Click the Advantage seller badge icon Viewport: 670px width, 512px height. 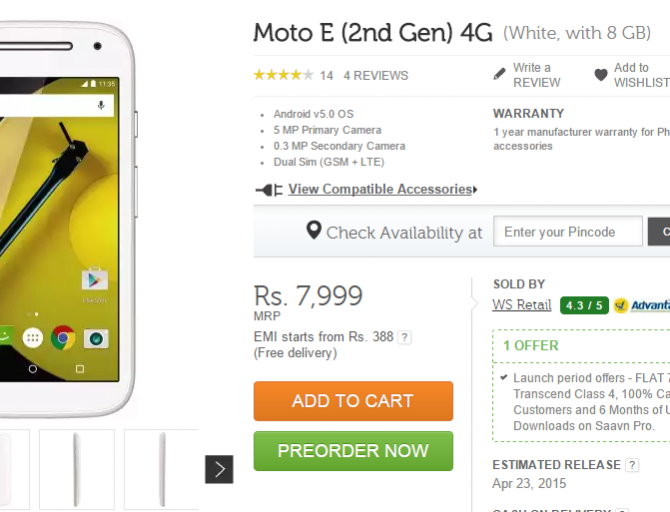[621, 305]
